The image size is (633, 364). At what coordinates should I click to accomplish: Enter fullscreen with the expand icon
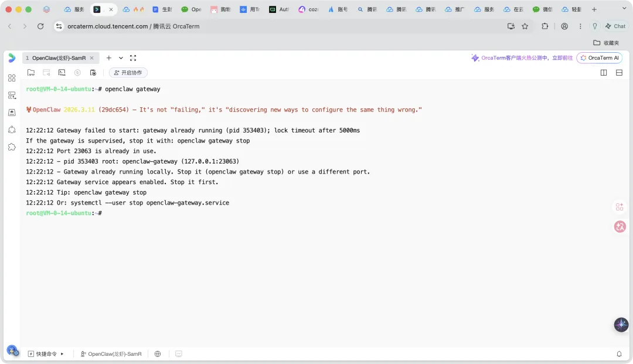click(x=133, y=58)
